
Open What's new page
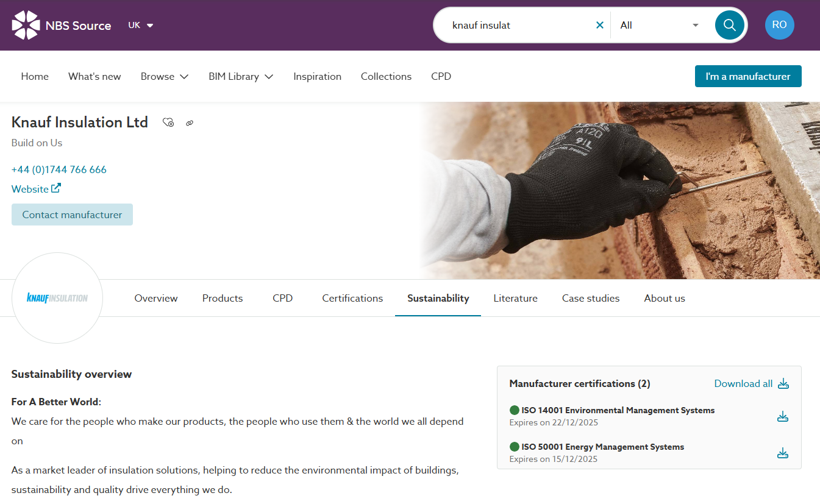point(94,76)
